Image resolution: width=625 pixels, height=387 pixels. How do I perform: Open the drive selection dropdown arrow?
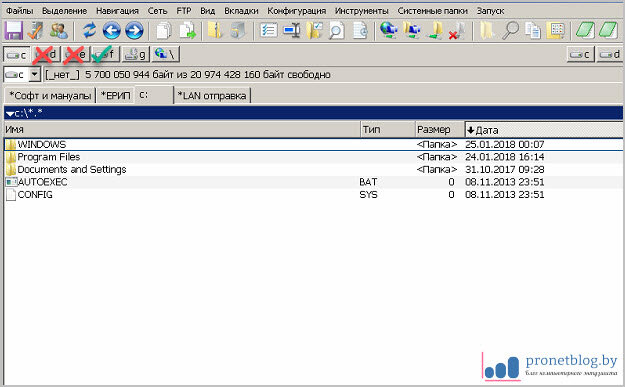35,75
